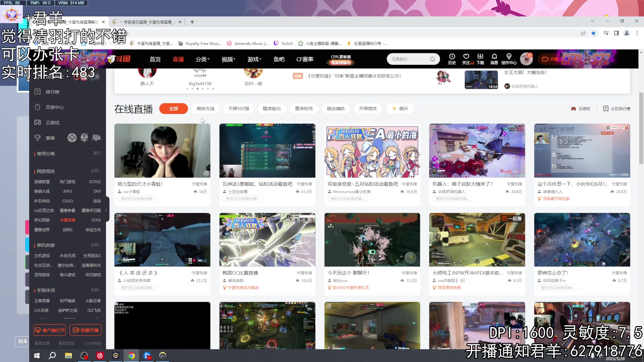Click the 下载 download icon
Image resolution: width=644 pixels, height=362 pixels.
pyautogui.click(x=480, y=59)
